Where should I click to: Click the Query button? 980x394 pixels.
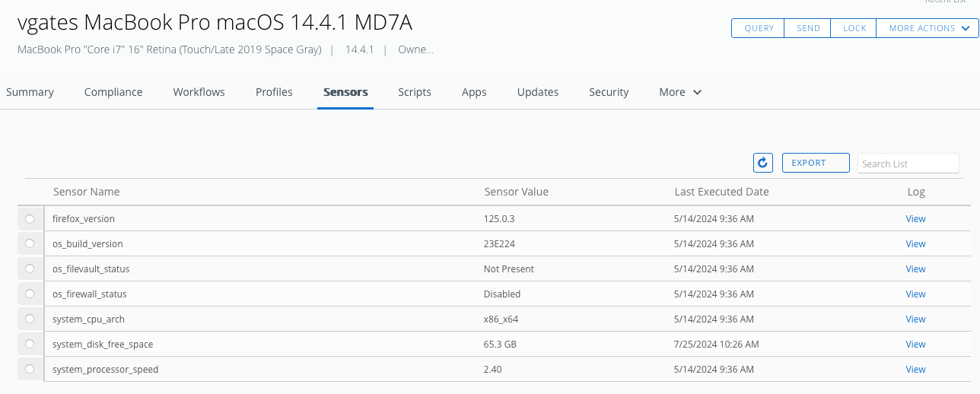[x=759, y=28]
